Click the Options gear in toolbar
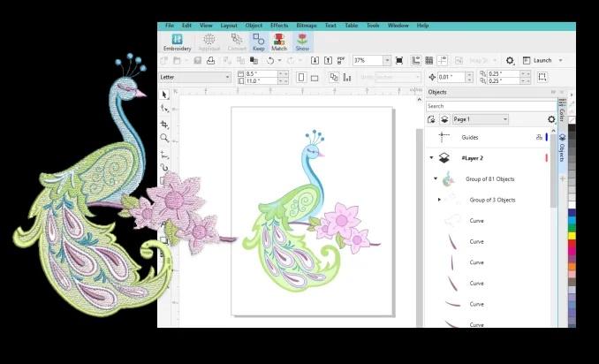This screenshot has height=364, width=599. [510, 60]
